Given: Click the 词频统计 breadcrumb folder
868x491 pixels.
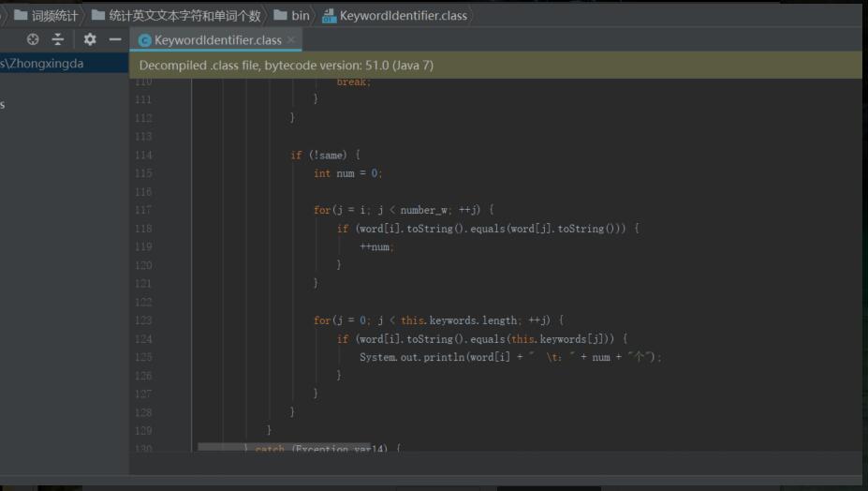Looking at the screenshot, I should coord(46,16).
